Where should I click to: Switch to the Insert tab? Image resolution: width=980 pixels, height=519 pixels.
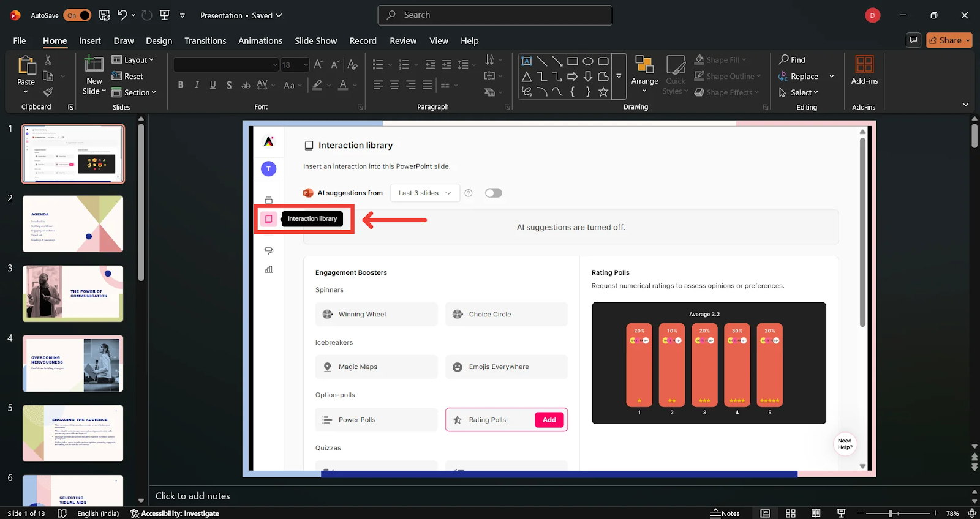[89, 41]
